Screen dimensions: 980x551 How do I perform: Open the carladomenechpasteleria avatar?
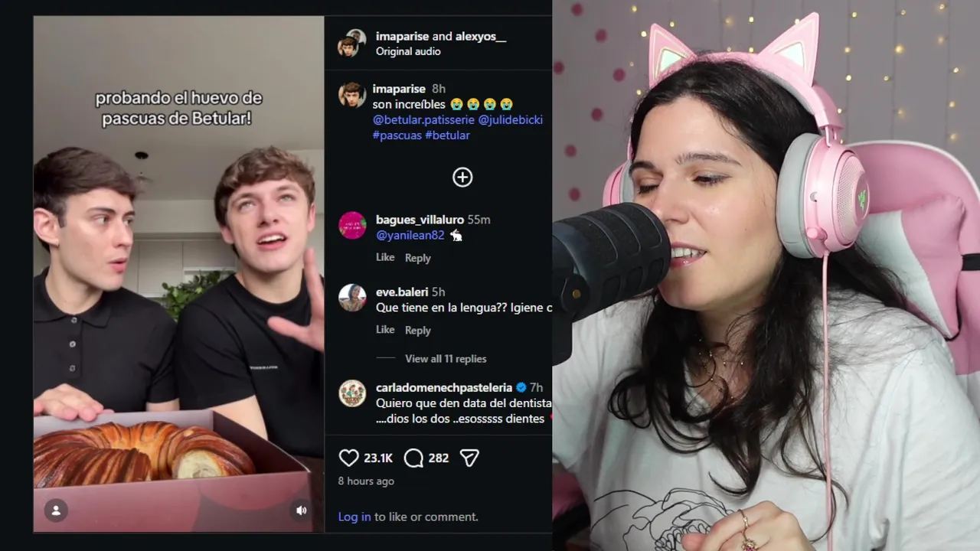pos(352,393)
